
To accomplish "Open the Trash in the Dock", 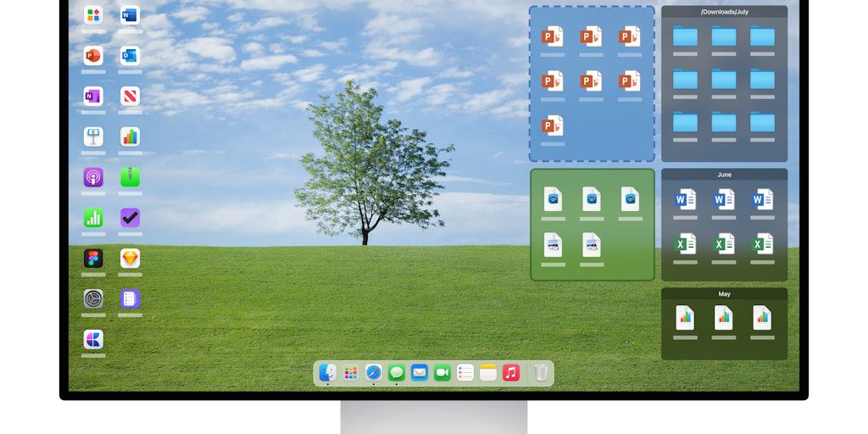I will click(x=542, y=373).
